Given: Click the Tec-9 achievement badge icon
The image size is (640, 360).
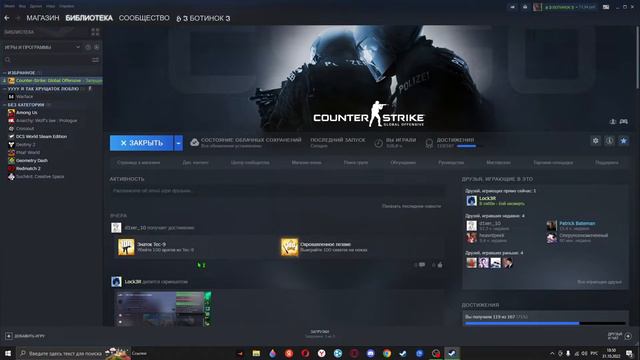Looking at the screenshot, I should coord(126,247).
